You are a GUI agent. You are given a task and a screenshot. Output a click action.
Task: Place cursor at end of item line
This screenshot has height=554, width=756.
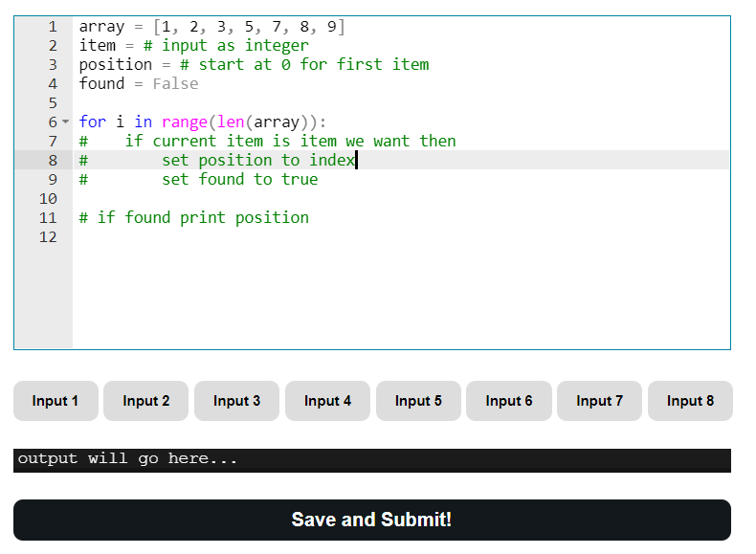[309, 46]
